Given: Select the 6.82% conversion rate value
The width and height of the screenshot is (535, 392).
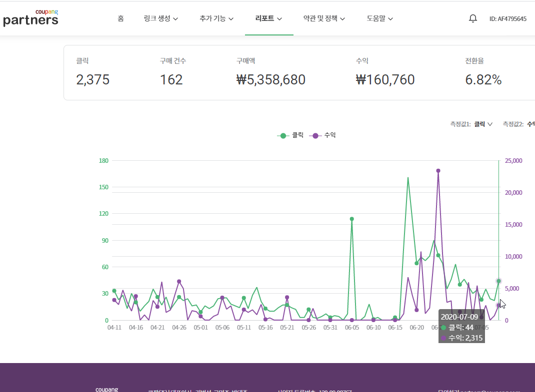Looking at the screenshot, I should click(483, 80).
